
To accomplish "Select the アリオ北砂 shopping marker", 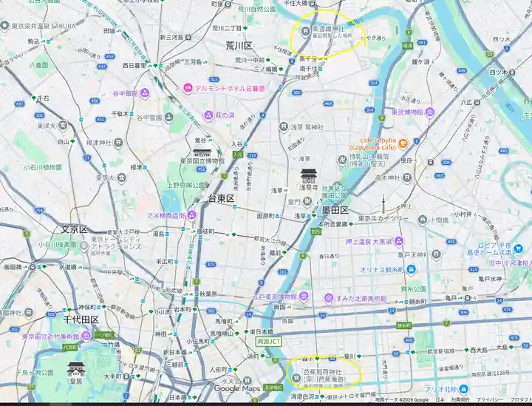I will [464, 389].
